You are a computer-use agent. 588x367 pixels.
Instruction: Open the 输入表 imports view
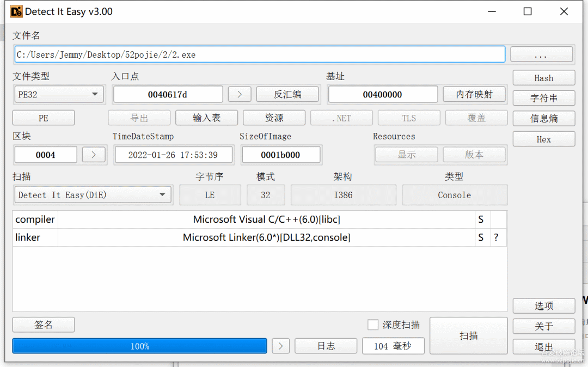click(x=206, y=118)
